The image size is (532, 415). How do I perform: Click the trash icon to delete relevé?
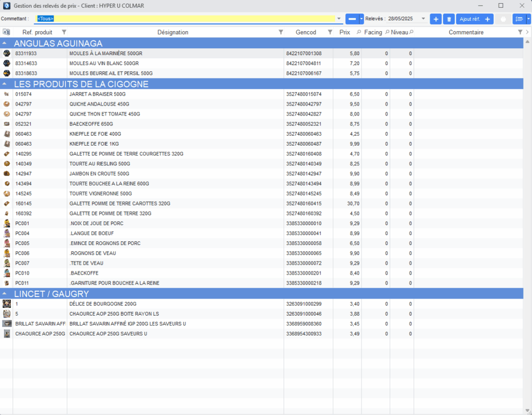[x=449, y=19]
